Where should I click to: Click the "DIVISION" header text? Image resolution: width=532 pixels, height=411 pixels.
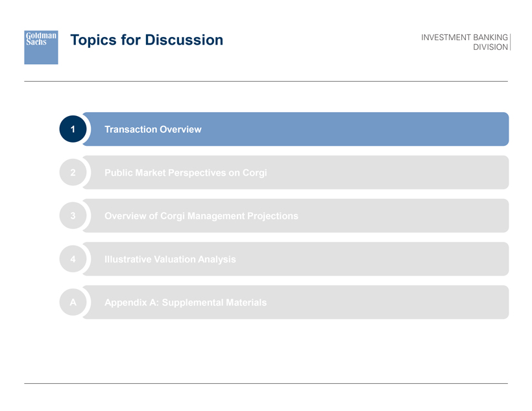click(491, 47)
